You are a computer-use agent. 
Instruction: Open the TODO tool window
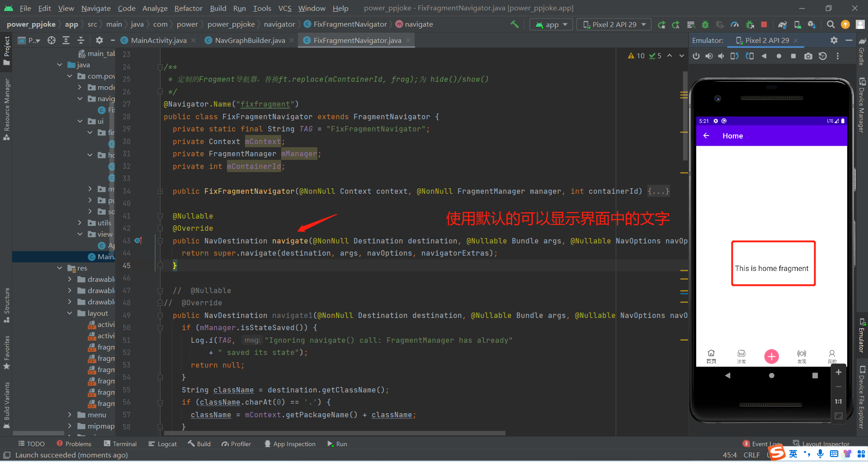point(31,444)
